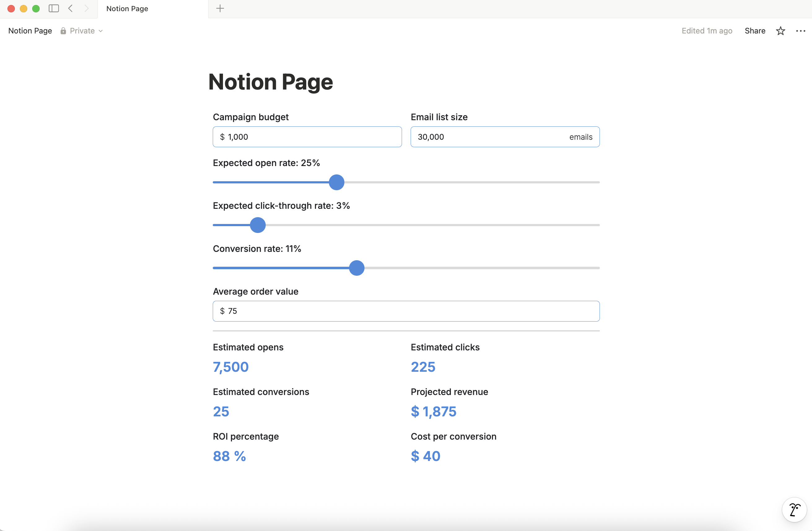Click the assistant icon in the bottom corner

[794, 510]
